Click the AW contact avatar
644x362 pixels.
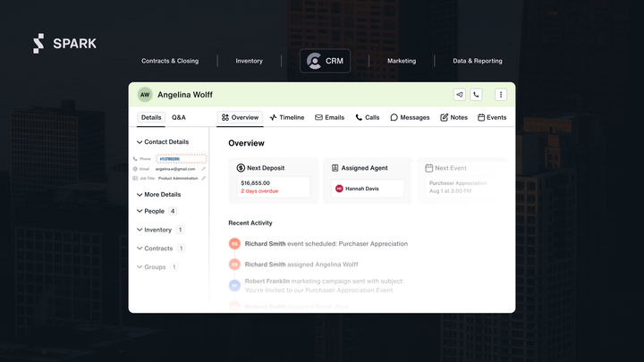click(x=145, y=95)
